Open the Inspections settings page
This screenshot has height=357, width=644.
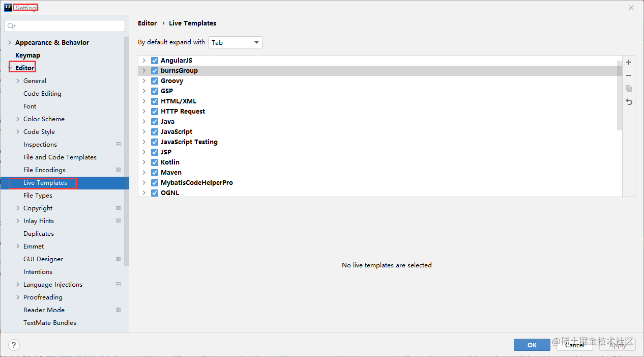pyautogui.click(x=40, y=144)
